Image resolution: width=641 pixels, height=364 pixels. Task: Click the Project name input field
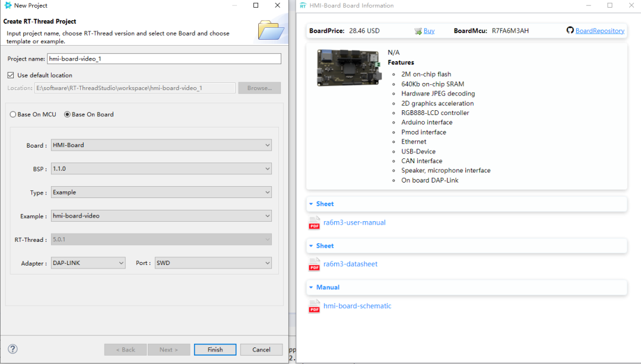tap(164, 59)
